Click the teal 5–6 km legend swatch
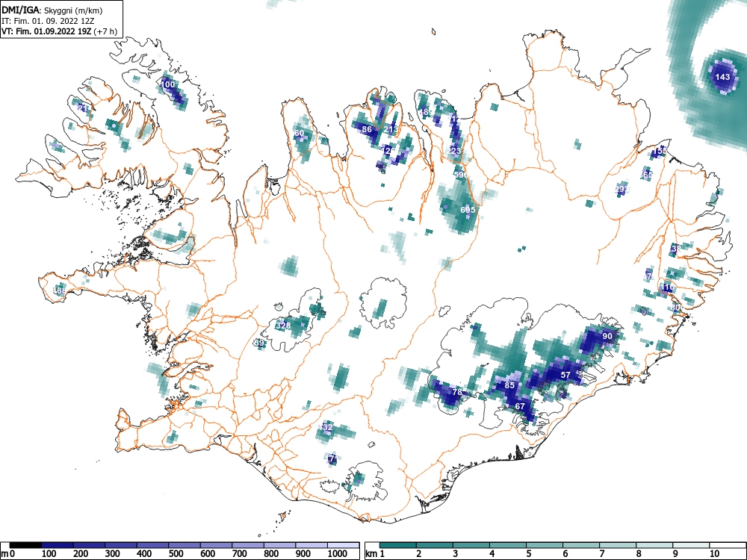The image size is (747, 560). tap(545, 545)
